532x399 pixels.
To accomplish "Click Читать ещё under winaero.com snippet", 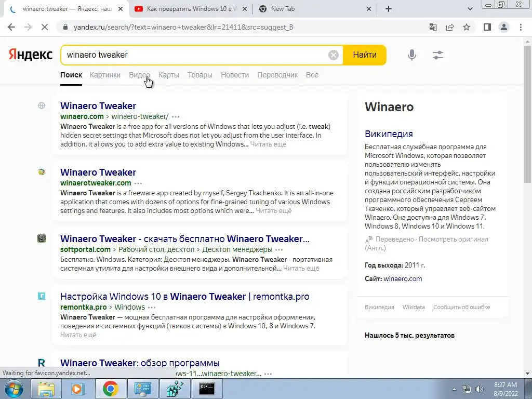I will pyautogui.click(x=268, y=144).
